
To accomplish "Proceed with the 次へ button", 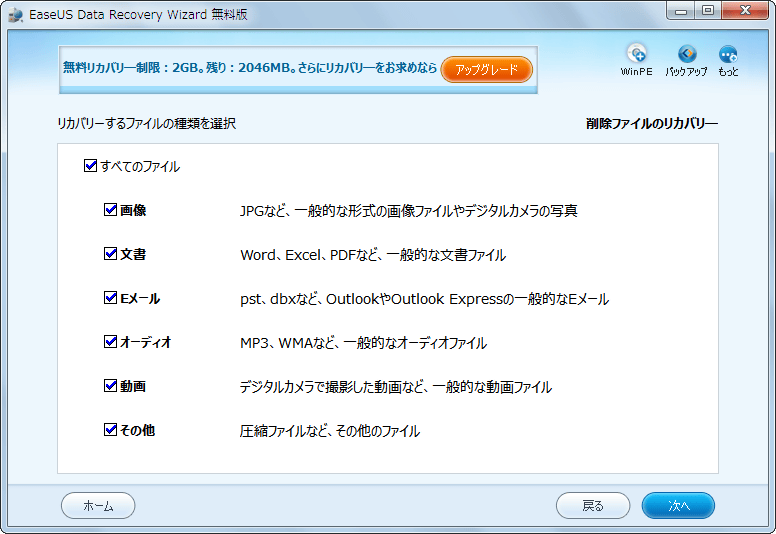I will tap(679, 505).
